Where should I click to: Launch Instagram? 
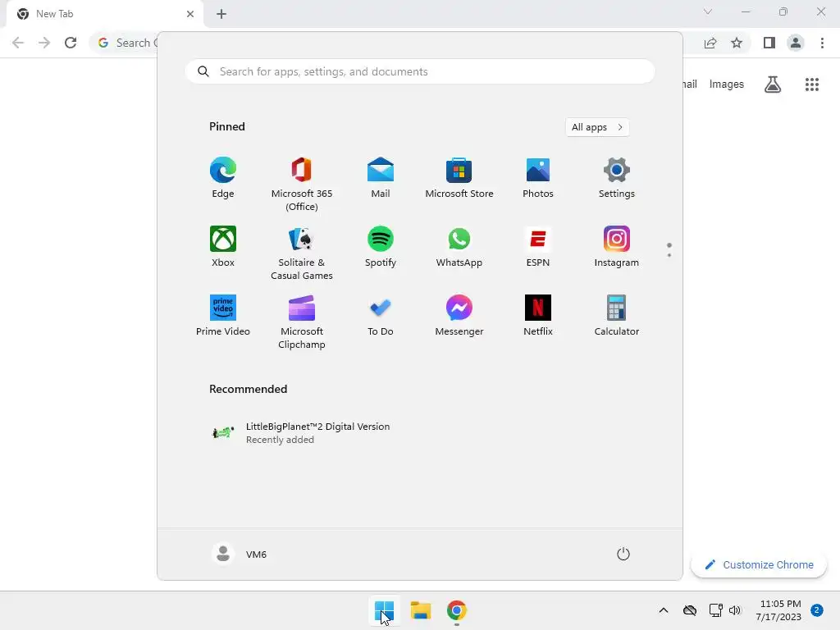pos(617,246)
